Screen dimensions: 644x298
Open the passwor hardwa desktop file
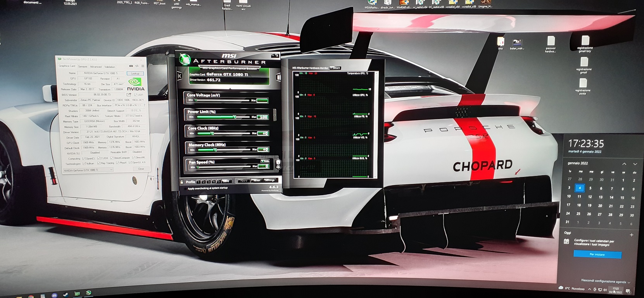click(551, 44)
